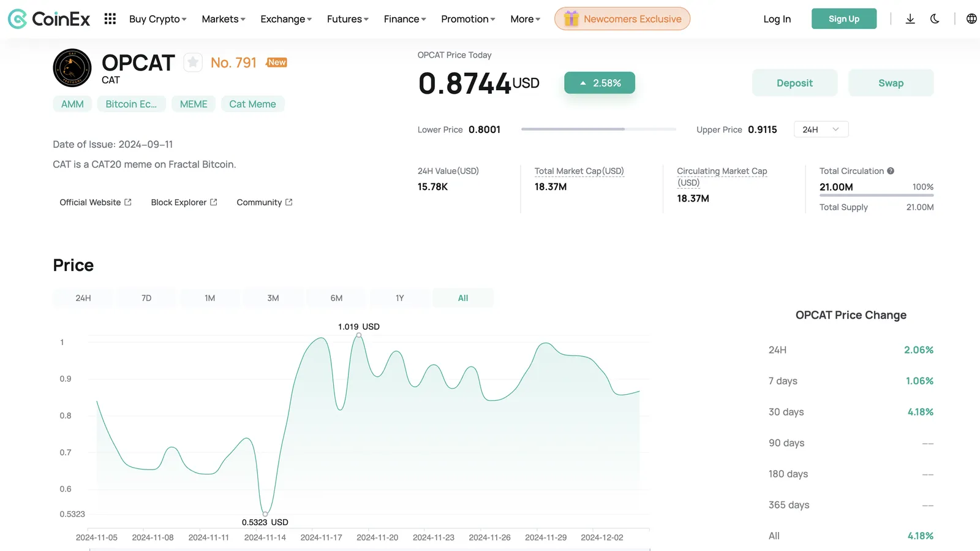Click the Official Website external link icon
The image size is (980, 551).
[128, 202]
